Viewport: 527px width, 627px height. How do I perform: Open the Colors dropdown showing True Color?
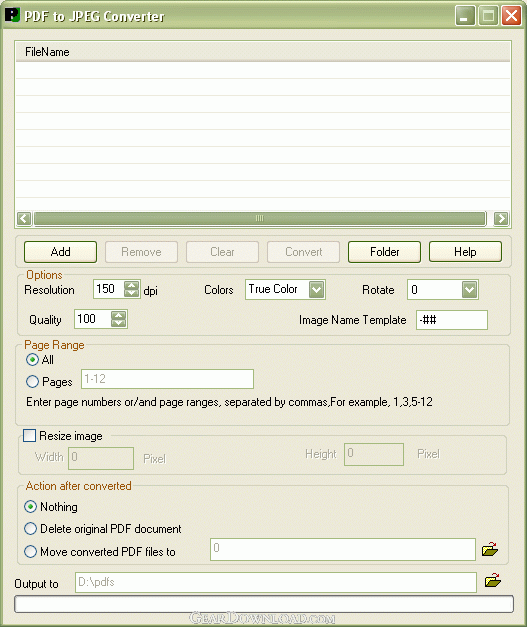tap(316, 290)
